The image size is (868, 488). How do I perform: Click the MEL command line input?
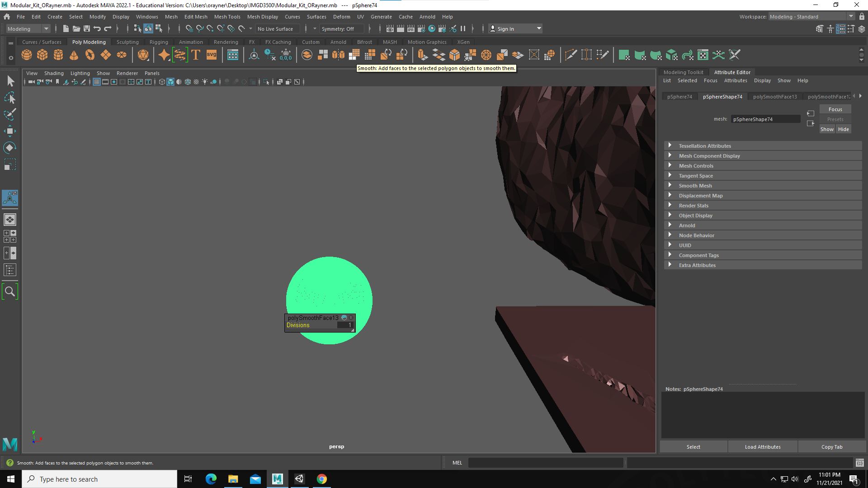[x=545, y=463]
